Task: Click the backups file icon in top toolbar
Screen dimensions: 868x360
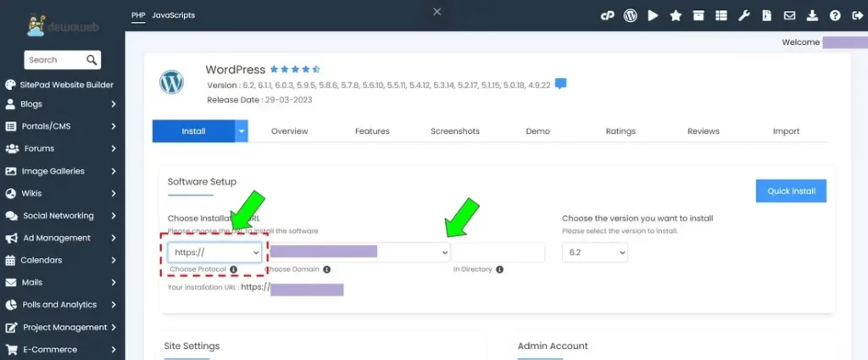Action: 766,15
